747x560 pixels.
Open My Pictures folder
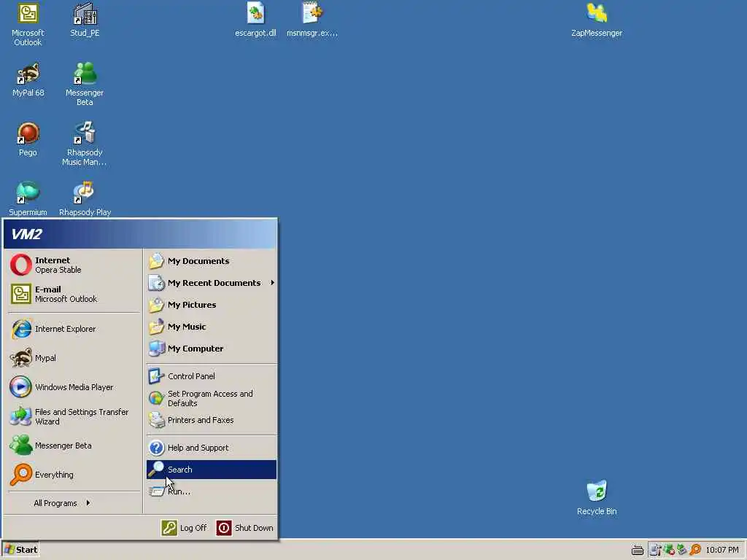click(211, 305)
